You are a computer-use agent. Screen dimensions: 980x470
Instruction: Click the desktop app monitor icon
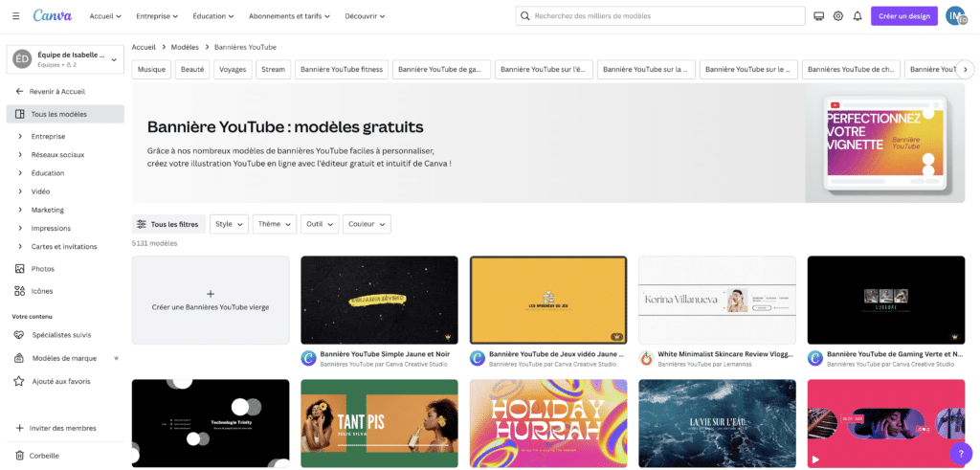coord(819,16)
